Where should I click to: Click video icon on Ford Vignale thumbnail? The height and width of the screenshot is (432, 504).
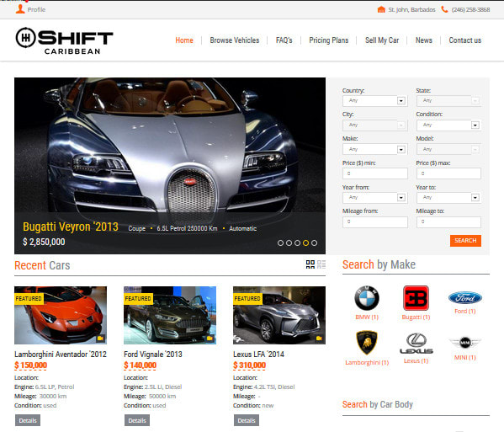coord(210,338)
